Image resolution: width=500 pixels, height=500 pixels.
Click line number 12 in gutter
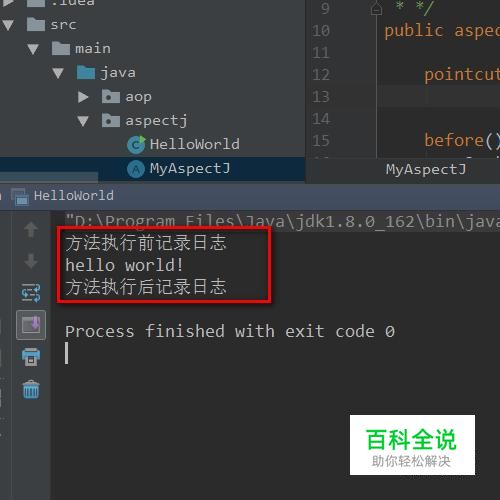(x=321, y=75)
